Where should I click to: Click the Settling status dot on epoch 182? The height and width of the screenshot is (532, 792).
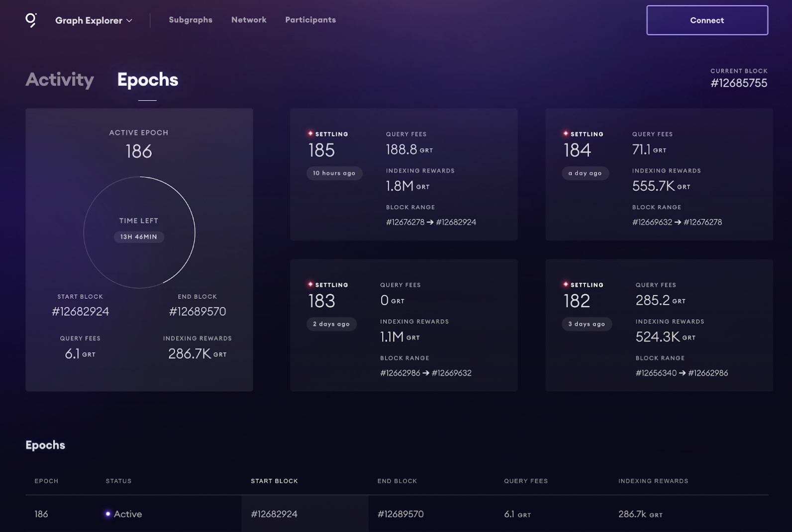(x=566, y=284)
